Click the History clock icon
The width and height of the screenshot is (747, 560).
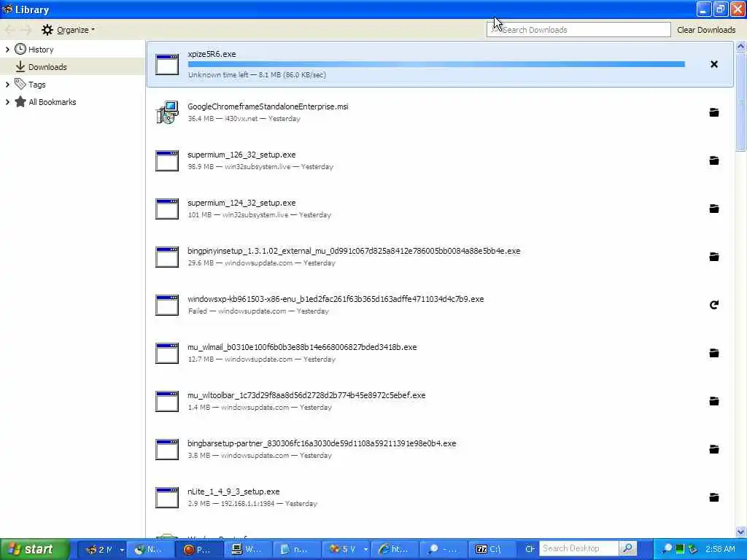pyautogui.click(x=20, y=49)
